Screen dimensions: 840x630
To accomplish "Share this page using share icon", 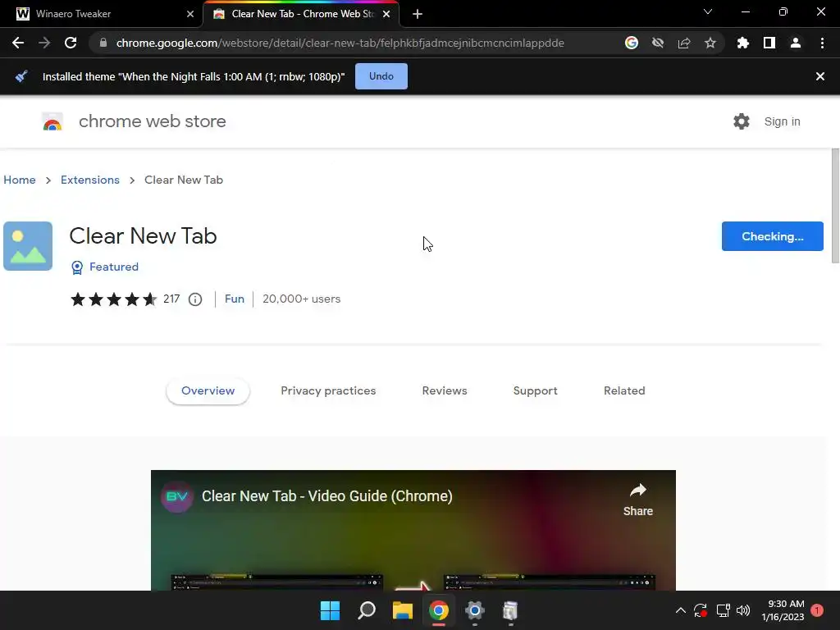I will tap(684, 43).
